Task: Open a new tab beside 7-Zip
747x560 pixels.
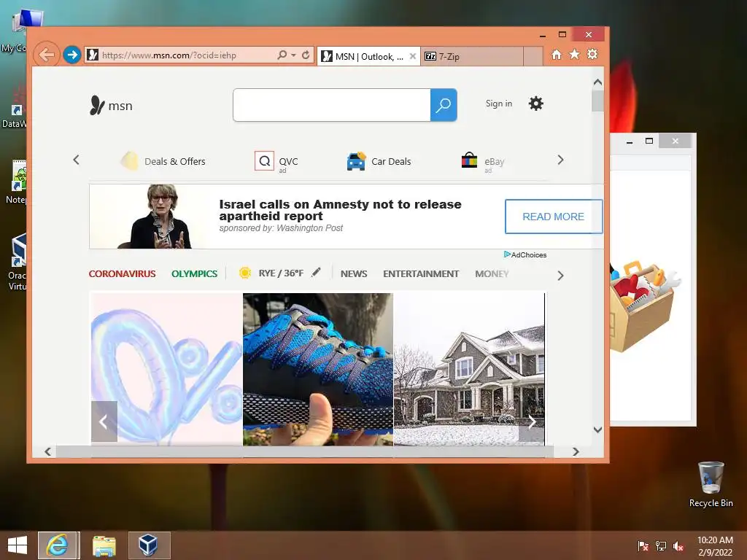Action: (x=533, y=57)
